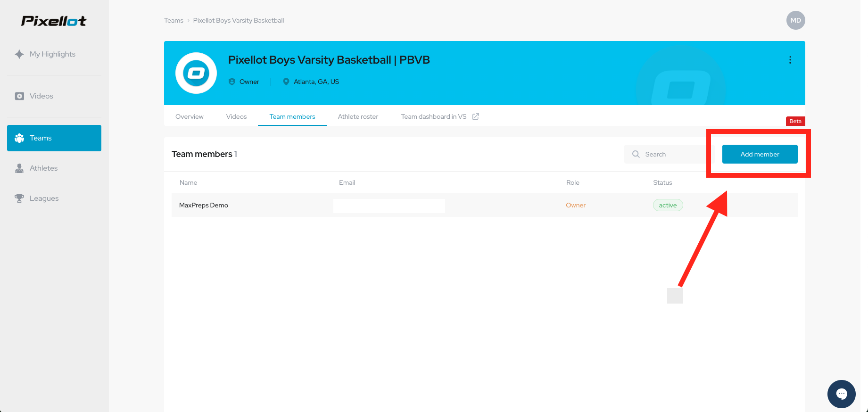
Task: Open the Athlete roster tab
Action: click(x=358, y=116)
